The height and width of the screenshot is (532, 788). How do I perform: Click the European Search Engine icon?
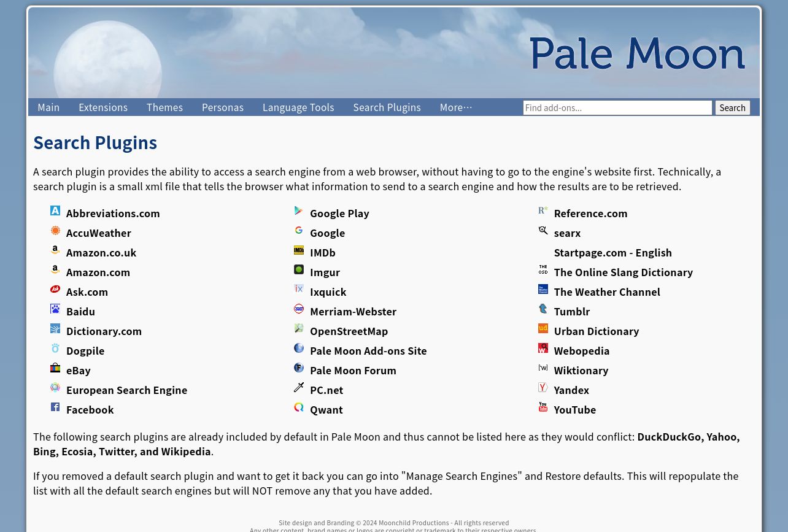pos(55,387)
